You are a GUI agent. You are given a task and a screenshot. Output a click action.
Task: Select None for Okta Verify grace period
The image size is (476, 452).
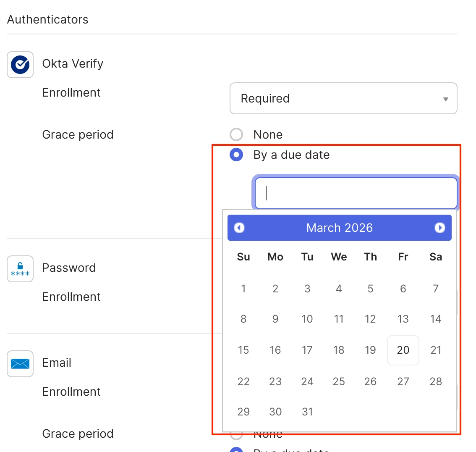click(236, 134)
